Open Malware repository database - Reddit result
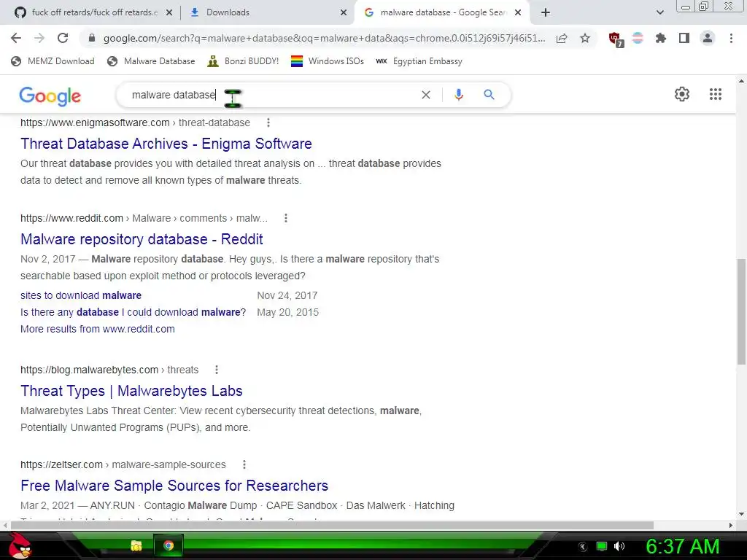This screenshot has width=747, height=560. [142, 239]
